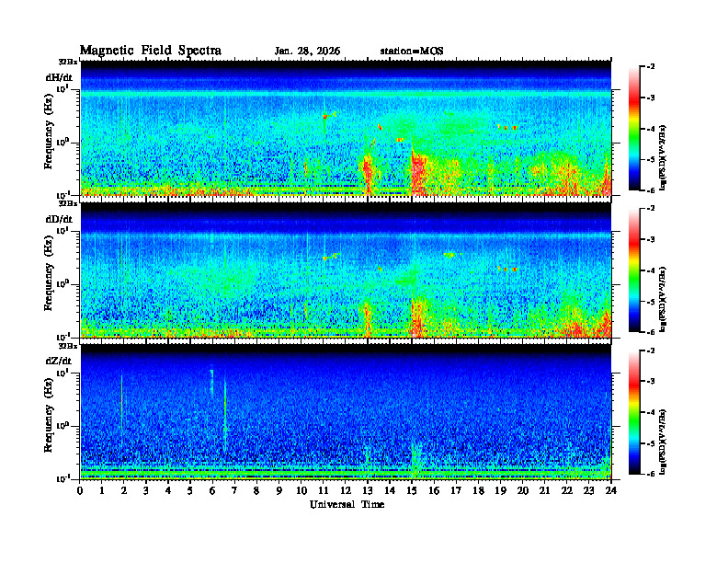Click the color bar beside dH/dt panel
Screen dimensions: 728x563
(634, 129)
